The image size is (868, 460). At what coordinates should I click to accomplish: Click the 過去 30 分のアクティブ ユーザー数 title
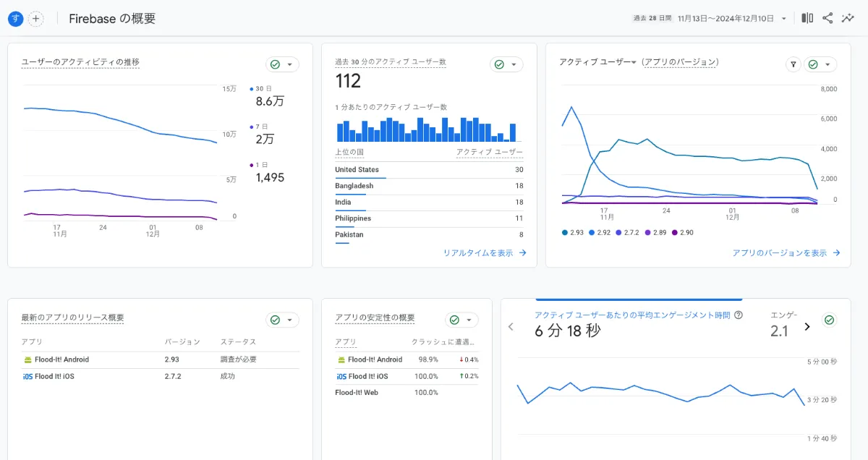pyautogui.click(x=391, y=62)
